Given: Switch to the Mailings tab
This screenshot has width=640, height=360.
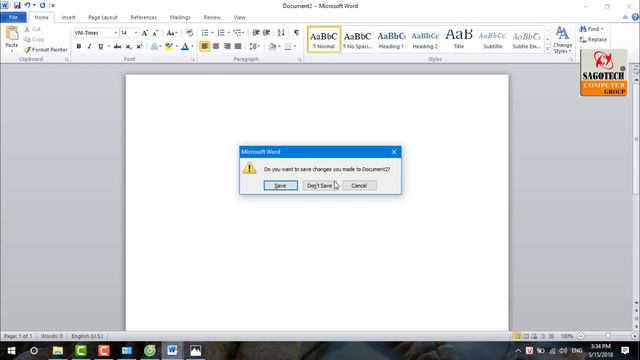Looking at the screenshot, I should click(x=180, y=18).
